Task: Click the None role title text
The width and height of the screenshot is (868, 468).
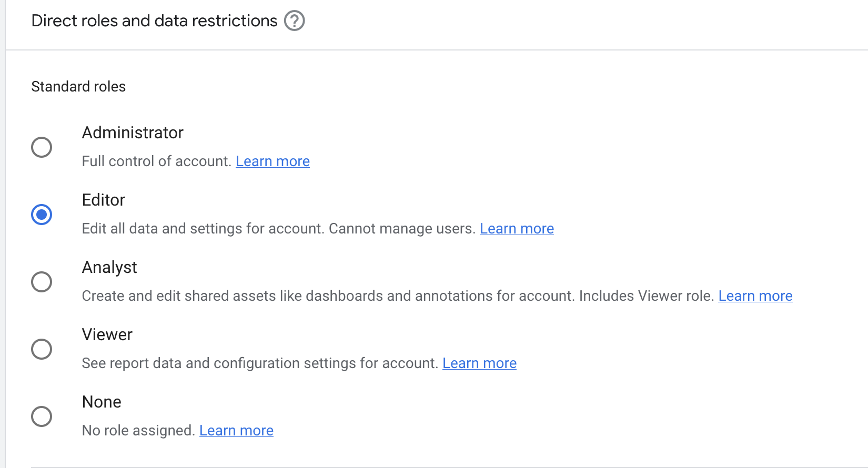Action: coord(102,402)
